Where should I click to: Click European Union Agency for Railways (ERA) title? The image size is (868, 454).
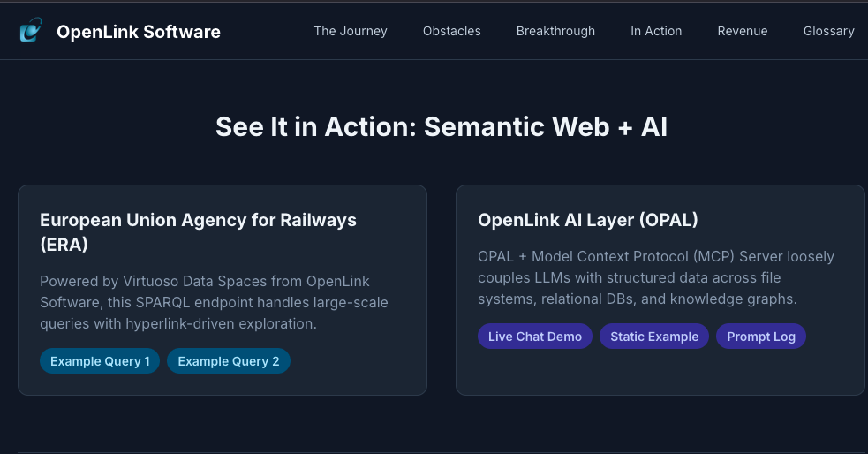198,232
